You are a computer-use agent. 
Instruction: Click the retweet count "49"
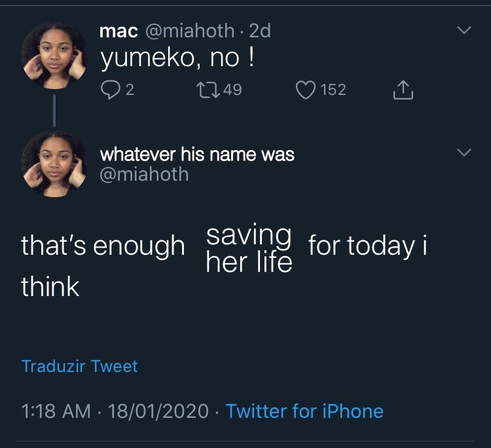[x=232, y=90]
